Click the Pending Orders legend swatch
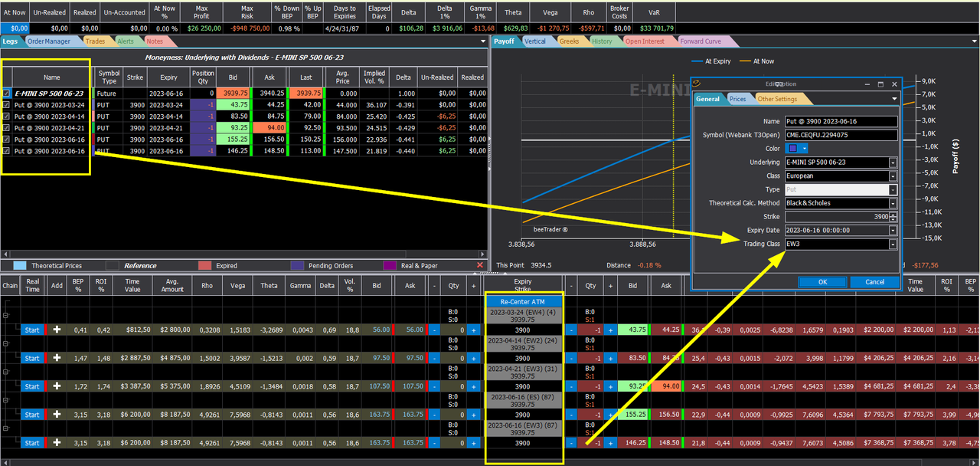The width and height of the screenshot is (980, 466). click(x=297, y=265)
